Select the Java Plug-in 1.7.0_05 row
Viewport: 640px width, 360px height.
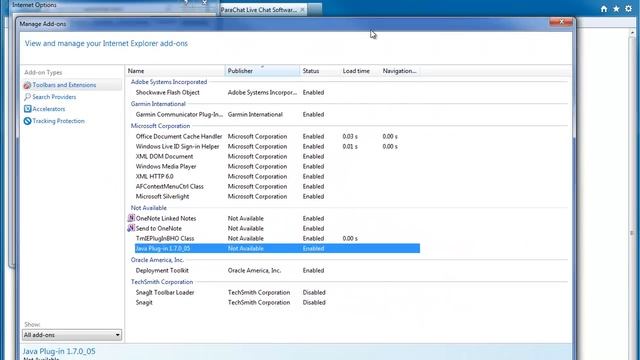pyautogui.click(x=277, y=249)
